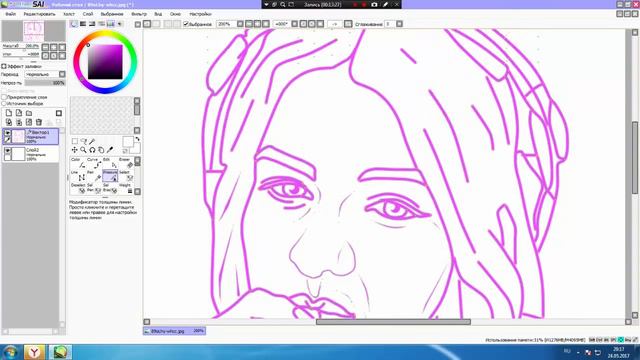Open the Слой menu
Screen dimensions: 640x360
88,14
